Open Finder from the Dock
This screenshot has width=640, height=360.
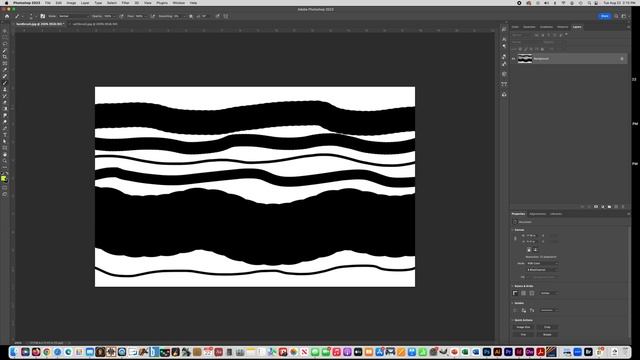pyautogui.click(x=14, y=352)
